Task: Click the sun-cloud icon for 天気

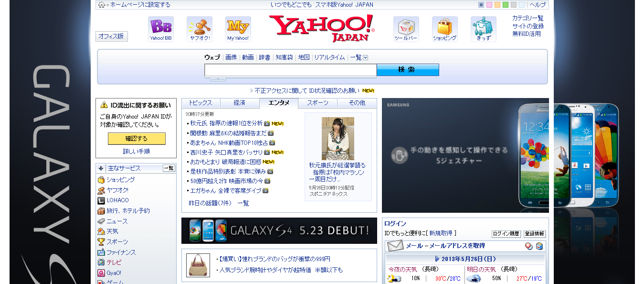Action: tap(101, 231)
